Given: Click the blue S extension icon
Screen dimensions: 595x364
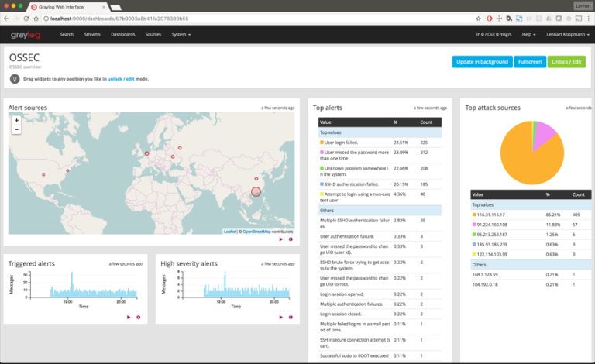Looking at the screenshot, I should [x=519, y=19].
